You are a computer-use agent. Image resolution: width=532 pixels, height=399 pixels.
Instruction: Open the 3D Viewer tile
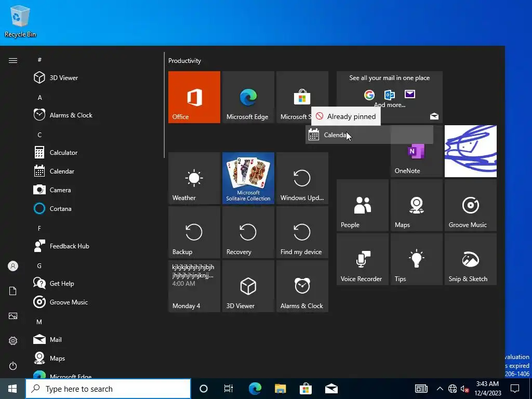(248, 286)
